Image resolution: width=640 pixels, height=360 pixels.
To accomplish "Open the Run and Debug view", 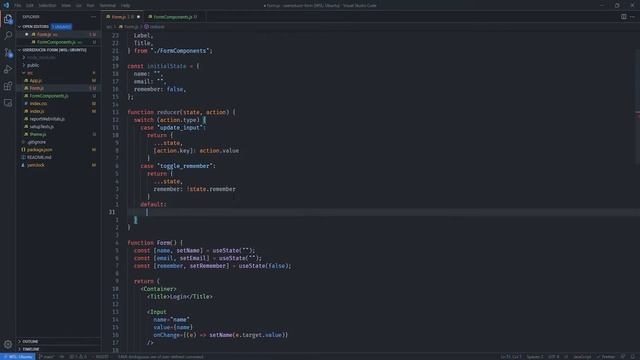I will (8, 69).
